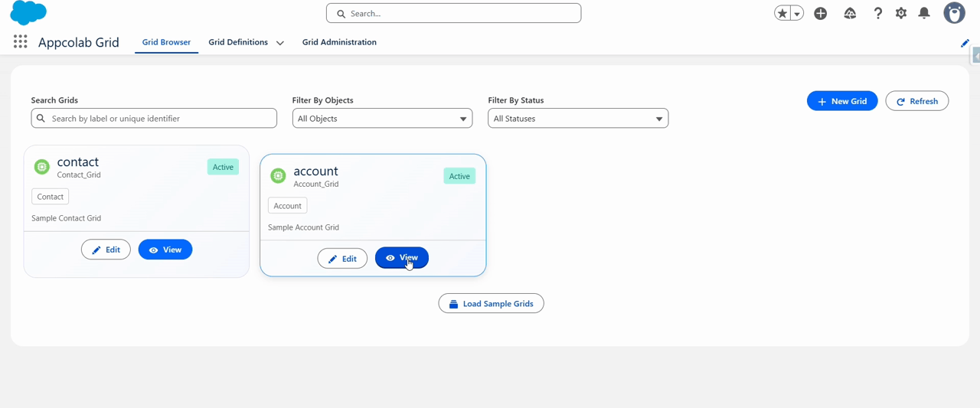Viewport: 980px width, 408px height.
Task: Click the magnifier icon in Search Grids
Action: coord(41,119)
